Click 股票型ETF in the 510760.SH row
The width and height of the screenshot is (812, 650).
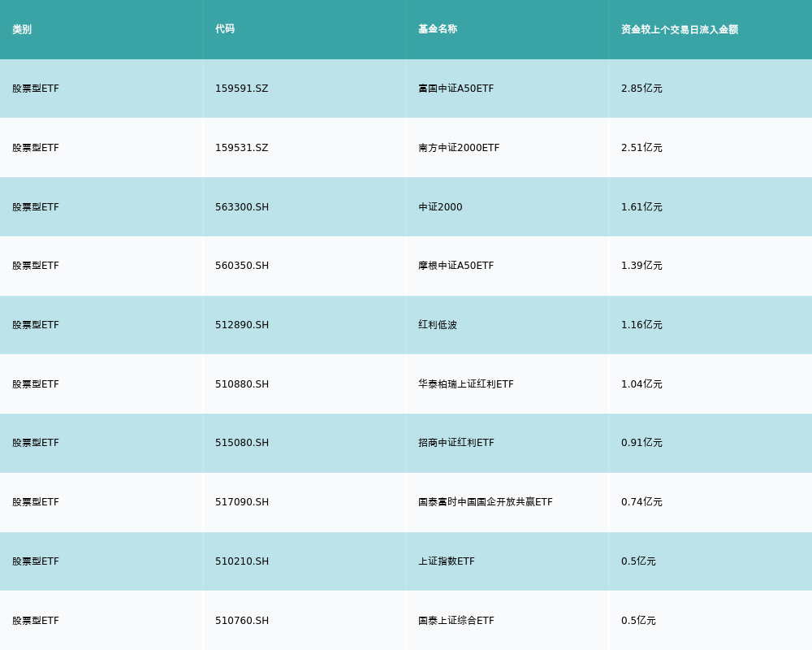click(36, 621)
